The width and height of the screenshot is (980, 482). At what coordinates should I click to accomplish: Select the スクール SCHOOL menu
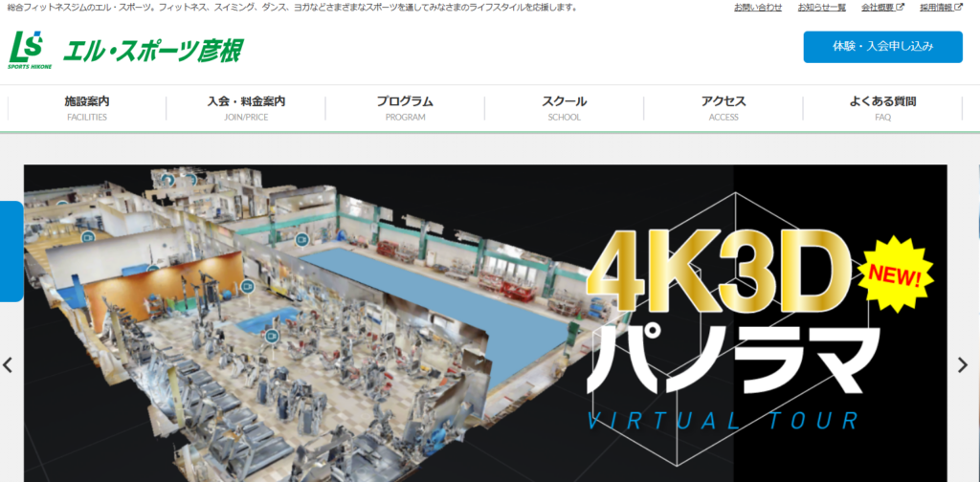[x=564, y=108]
